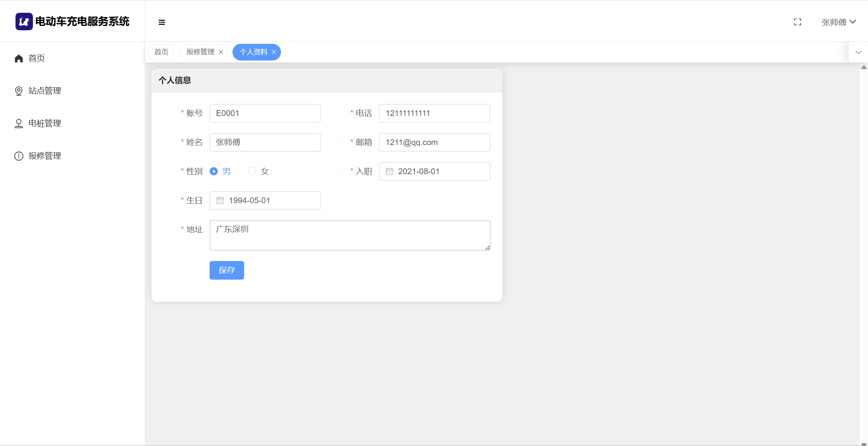The image size is (868, 446).
Task: Expand the tabs options chevron
Action: (x=858, y=52)
